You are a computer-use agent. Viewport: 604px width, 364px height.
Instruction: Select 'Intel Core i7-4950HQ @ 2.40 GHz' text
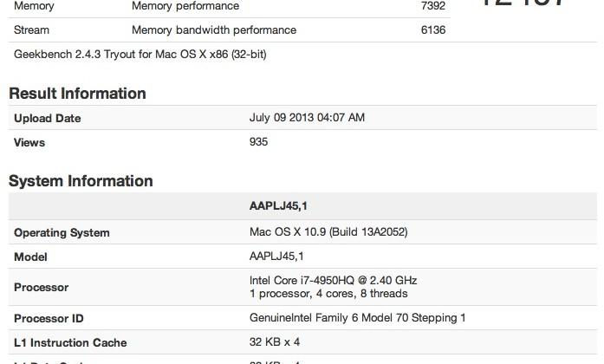[x=334, y=281]
